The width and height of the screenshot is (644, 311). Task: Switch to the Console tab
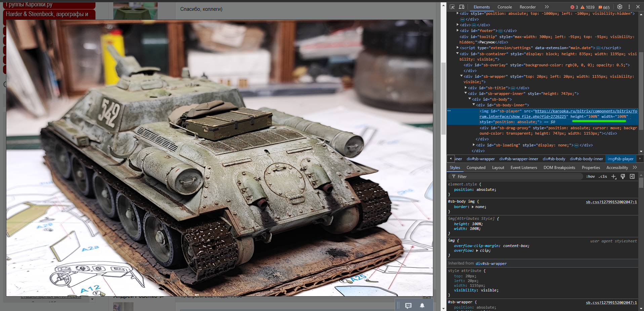click(x=505, y=7)
